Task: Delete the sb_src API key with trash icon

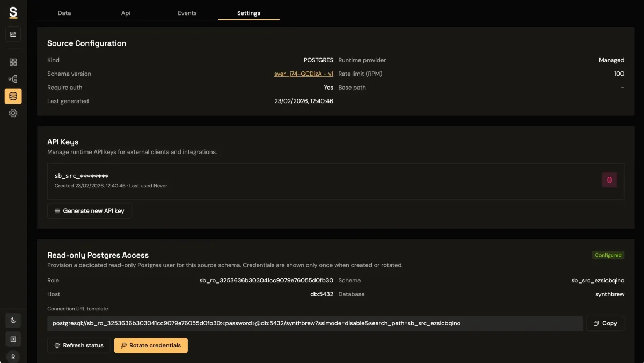Action: pyautogui.click(x=609, y=180)
